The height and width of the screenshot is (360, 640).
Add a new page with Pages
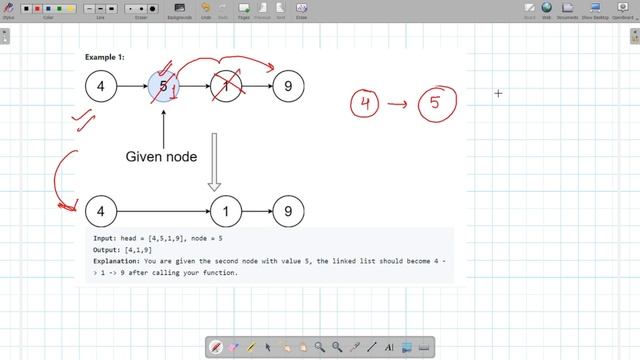[244, 11]
